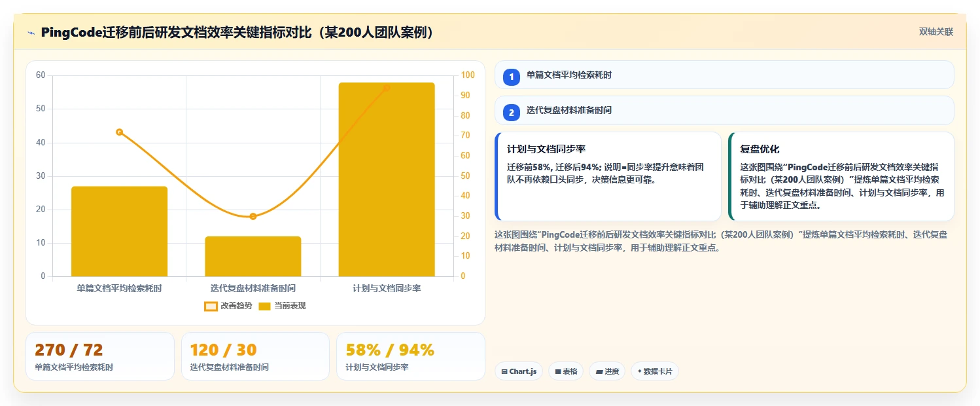Click the 270 / 72 stat card
980x406 pixels.
pos(100,356)
